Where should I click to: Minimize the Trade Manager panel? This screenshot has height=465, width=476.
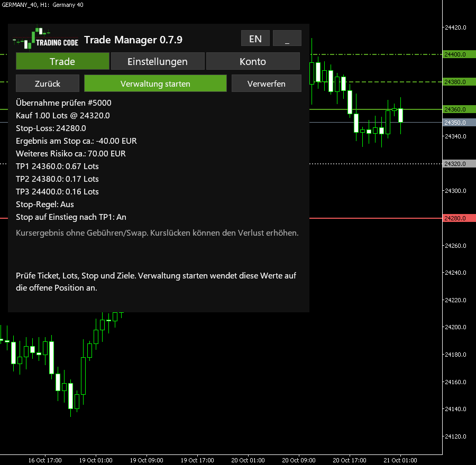tap(287, 38)
